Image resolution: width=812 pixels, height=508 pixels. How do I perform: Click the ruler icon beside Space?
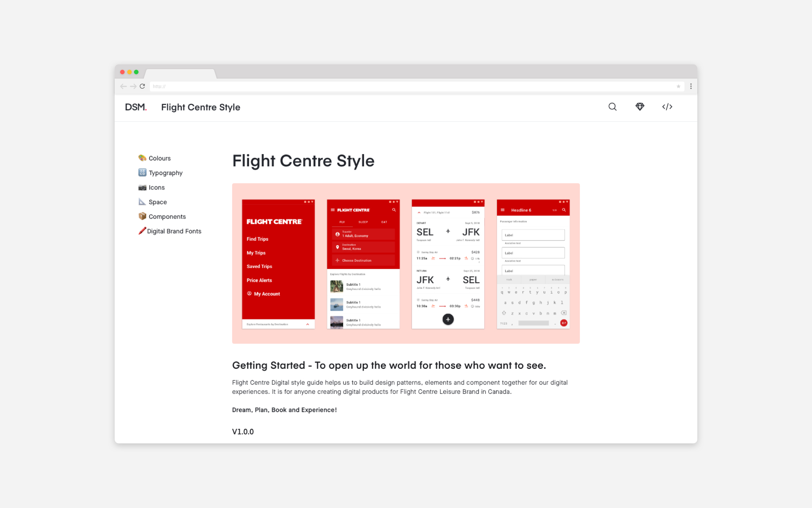tap(142, 202)
